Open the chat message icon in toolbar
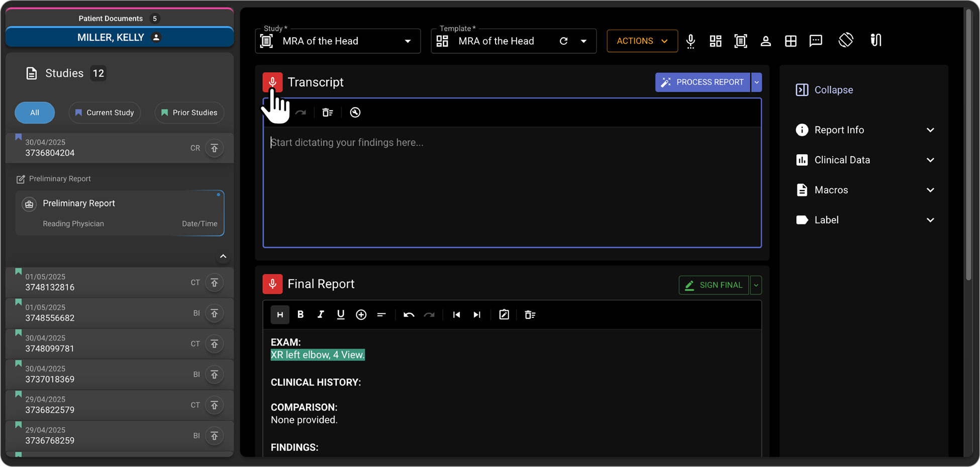 tap(816, 41)
